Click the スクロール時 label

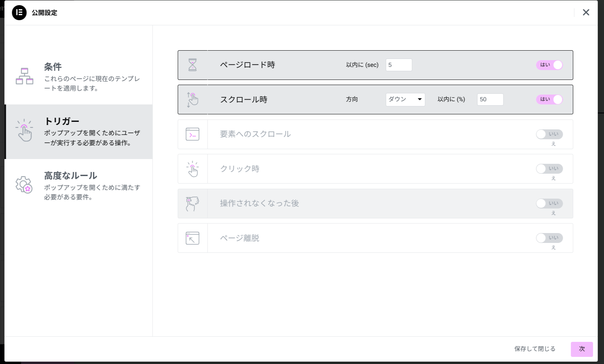pyautogui.click(x=244, y=99)
